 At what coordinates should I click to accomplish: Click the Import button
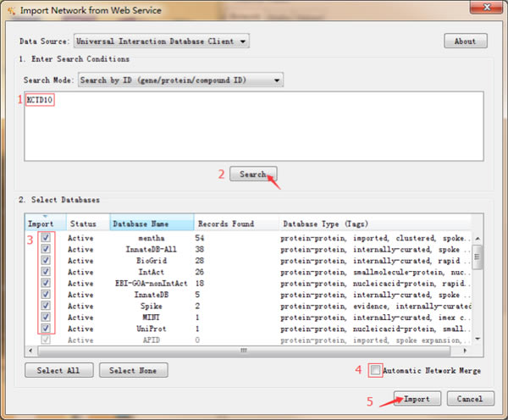click(417, 399)
